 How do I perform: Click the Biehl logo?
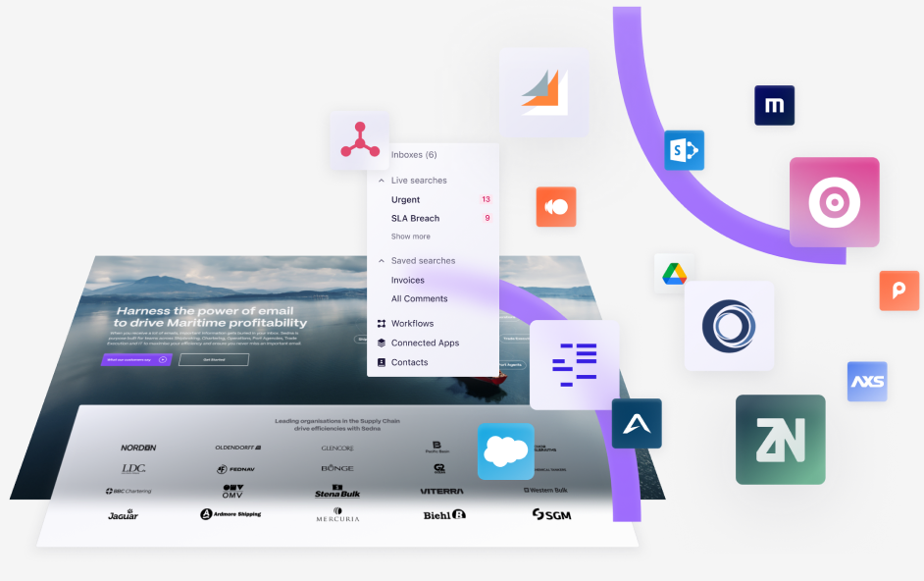coord(444,515)
